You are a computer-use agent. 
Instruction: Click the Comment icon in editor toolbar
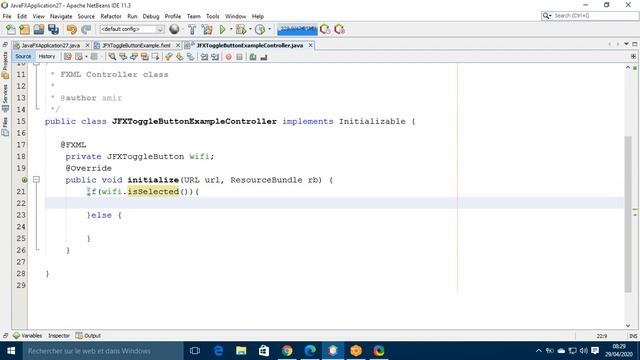(x=253, y=57)
